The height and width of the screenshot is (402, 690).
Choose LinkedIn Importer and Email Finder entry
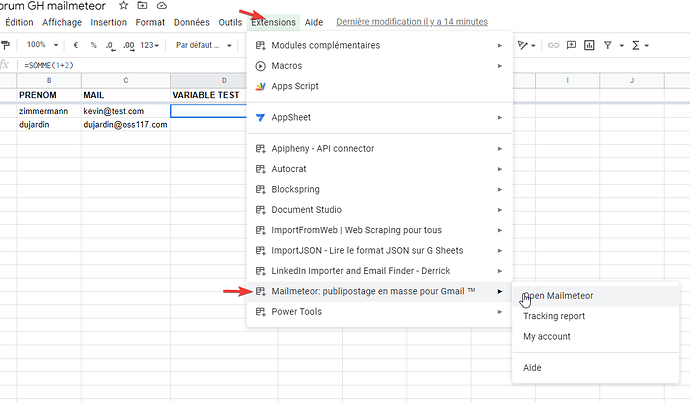(379, 271)
